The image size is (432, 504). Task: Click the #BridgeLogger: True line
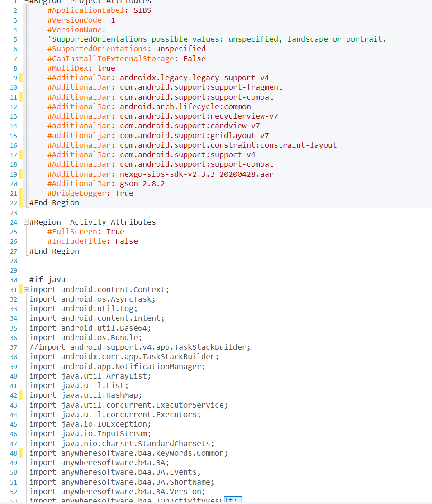[x=90, y=193]
